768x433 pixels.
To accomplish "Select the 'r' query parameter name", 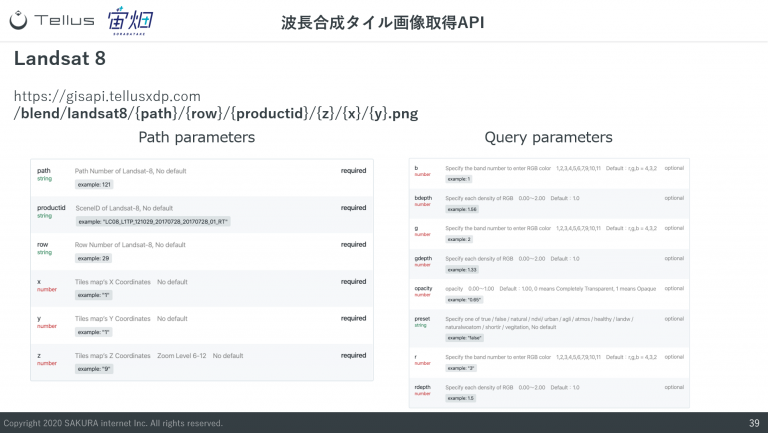I will [416, 357].
